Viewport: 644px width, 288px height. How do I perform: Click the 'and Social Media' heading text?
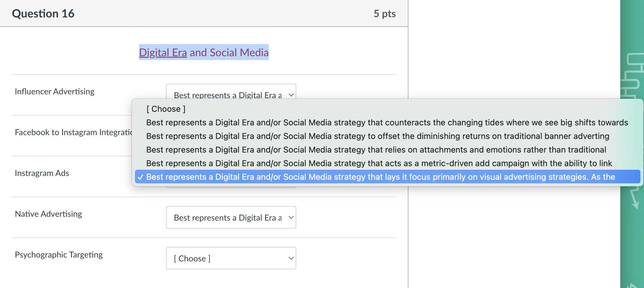pos(229,52)
